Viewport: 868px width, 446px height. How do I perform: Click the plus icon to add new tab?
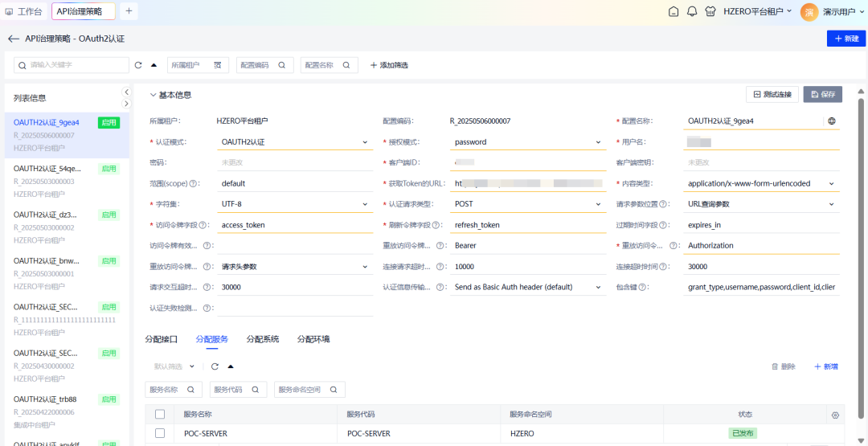tap(129, 11)
